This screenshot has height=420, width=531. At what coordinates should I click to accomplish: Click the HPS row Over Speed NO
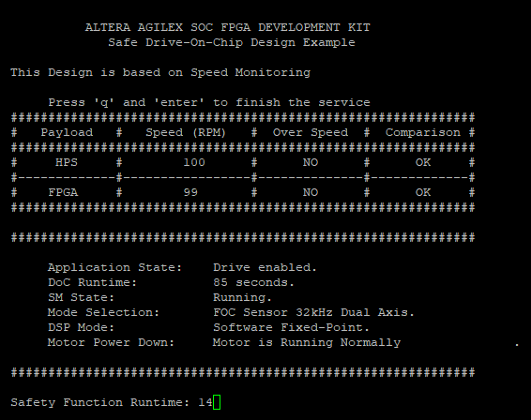click(x=311, y=162)
